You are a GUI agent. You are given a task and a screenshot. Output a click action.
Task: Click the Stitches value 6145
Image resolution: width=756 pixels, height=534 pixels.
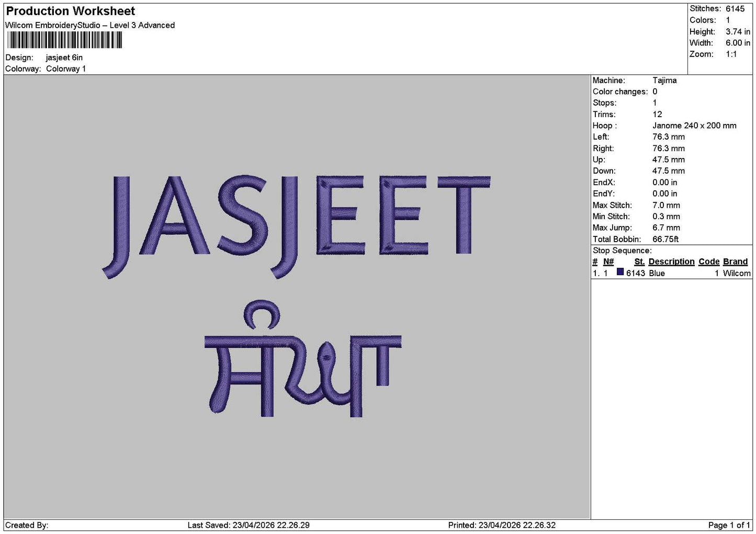[x=735, y=9]
